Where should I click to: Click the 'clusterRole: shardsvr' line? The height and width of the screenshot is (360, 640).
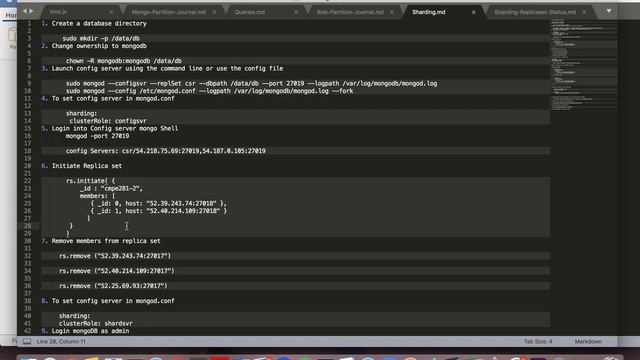(96, 323)
